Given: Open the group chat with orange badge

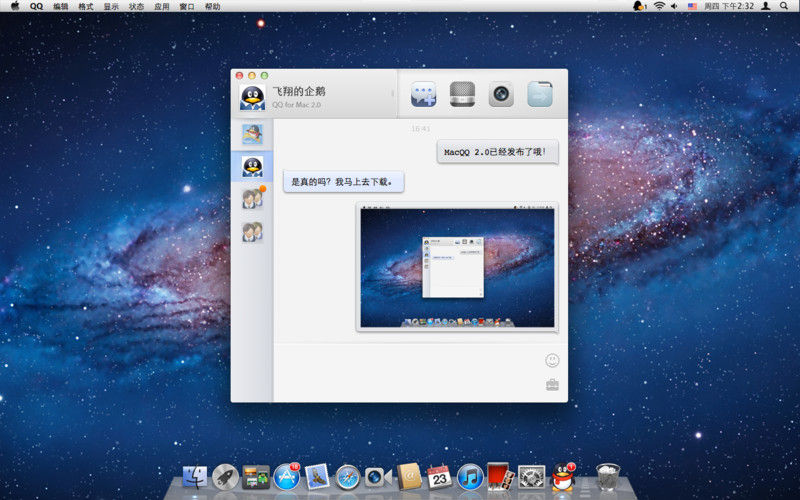Looking at the screenshot, I should pyautogui.click(x=253, y=198).
